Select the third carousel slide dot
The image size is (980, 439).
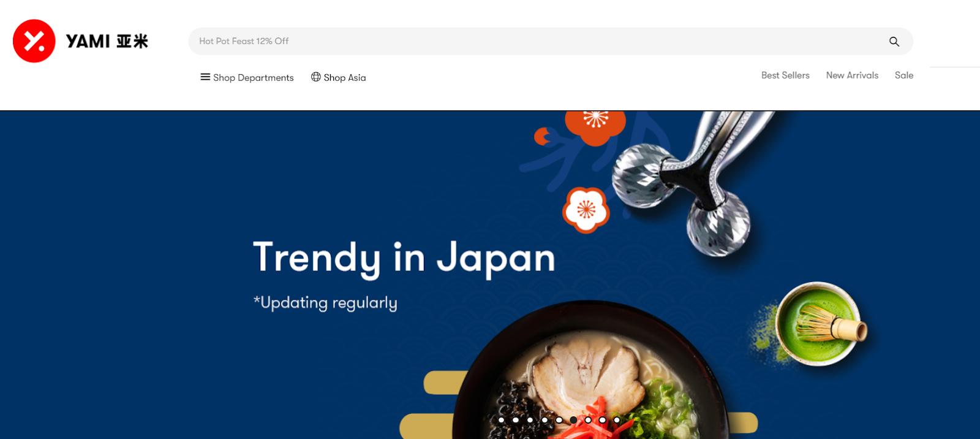530,420
